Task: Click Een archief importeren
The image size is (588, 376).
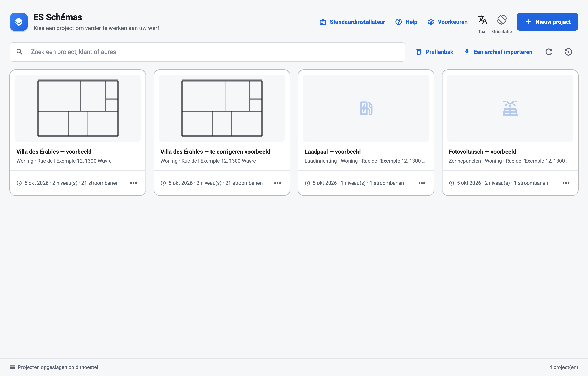Action: [498, 52]
